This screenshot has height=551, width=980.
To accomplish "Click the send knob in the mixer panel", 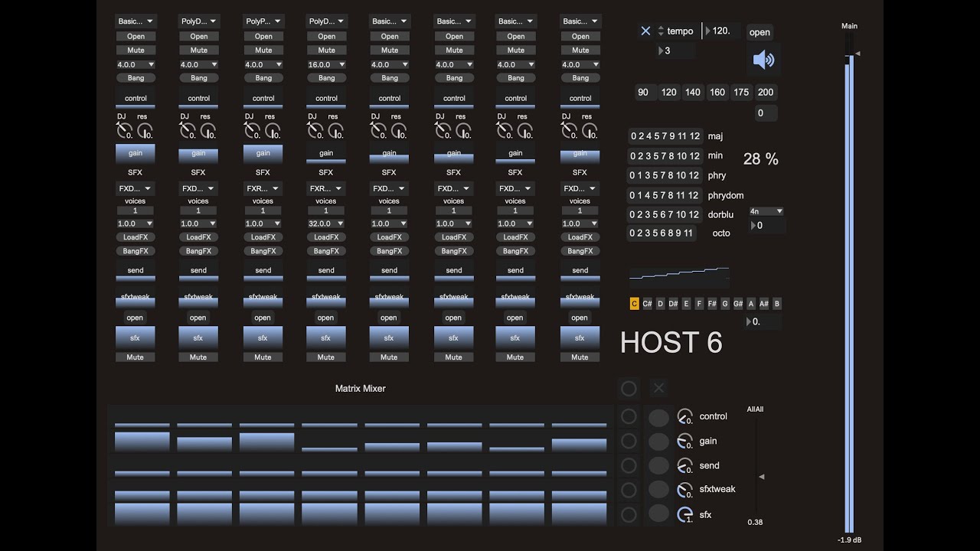I will (x=684, y=465).
